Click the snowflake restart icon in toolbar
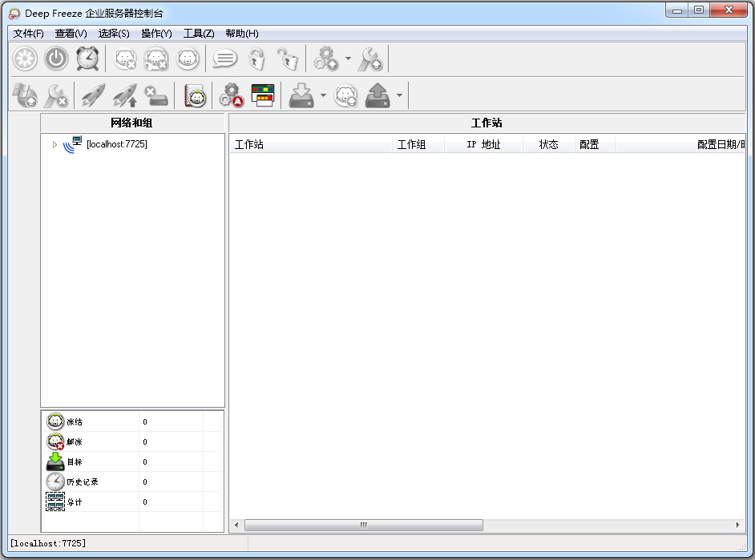Viewport: 755px width, 560px height. click(25, 59)
